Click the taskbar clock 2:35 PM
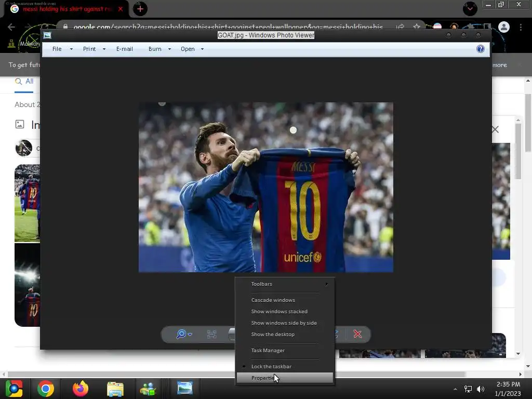This screenshot has width=532, height=399. tap(508, 384)
